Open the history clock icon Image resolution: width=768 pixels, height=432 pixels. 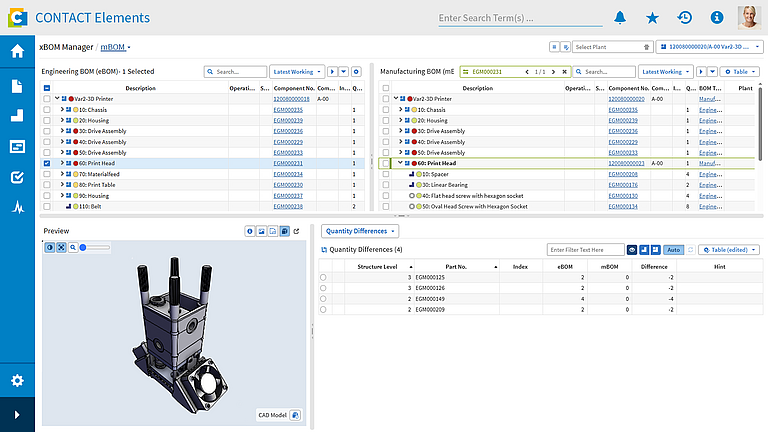click(x=684, y=18)
